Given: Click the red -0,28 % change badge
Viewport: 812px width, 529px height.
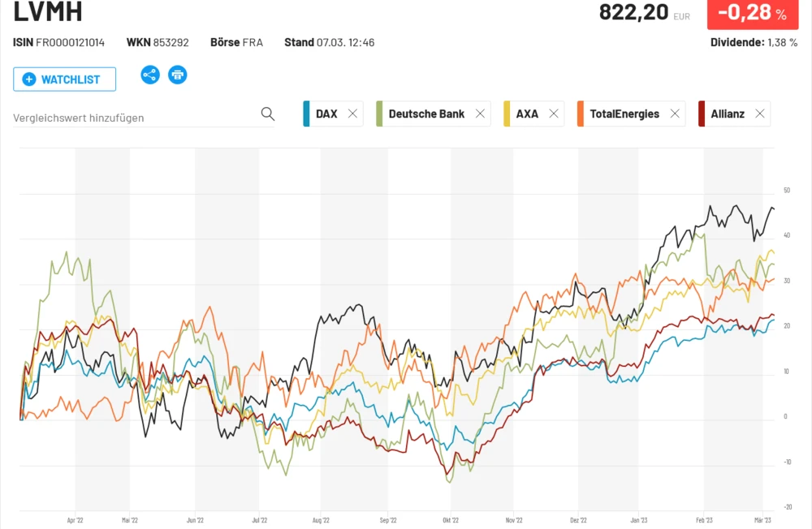Looking at the screenshot, I should (752, 14).
